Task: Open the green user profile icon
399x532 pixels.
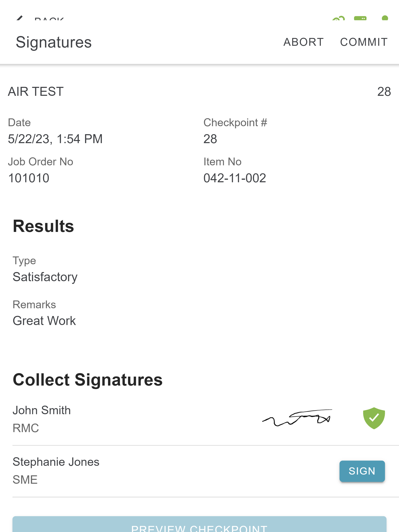Action: pyautogui.click(x=385, y=18)
